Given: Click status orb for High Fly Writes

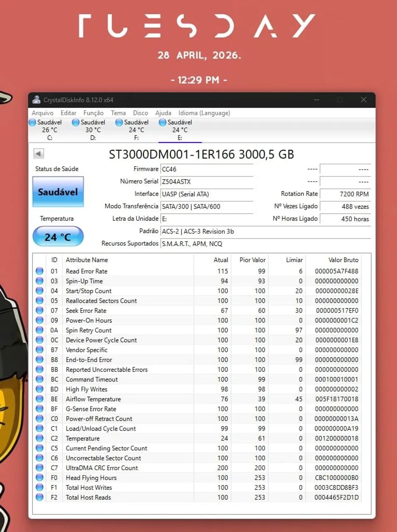Looking at the screenshot, I should 39,389.
